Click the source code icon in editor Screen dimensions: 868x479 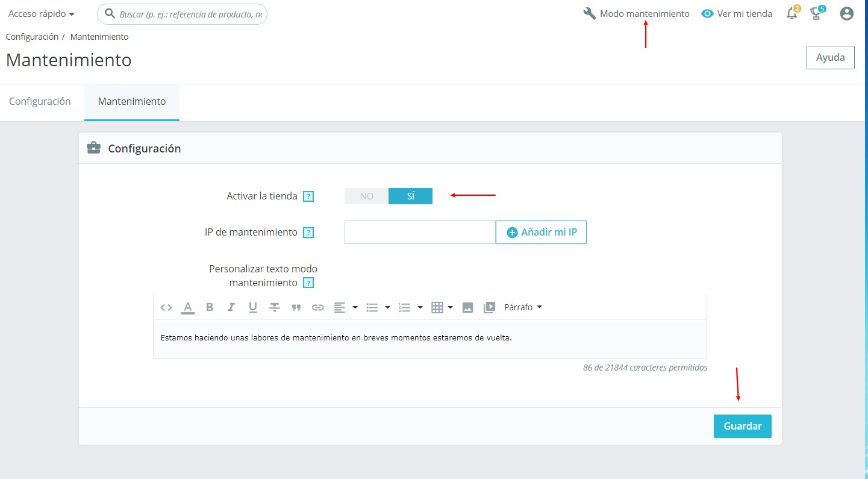pyautogui.click(x=166, y=307)
